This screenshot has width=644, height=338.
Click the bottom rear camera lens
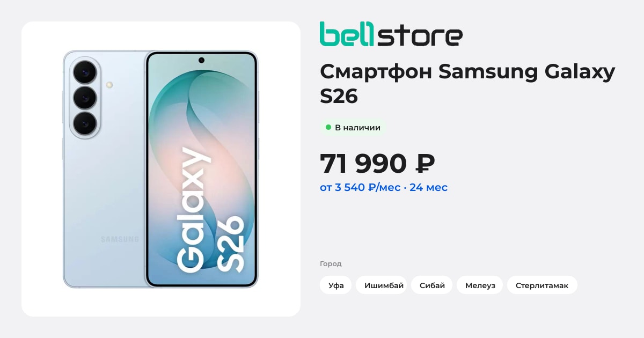pyautogui.click(x=85, y=123)
